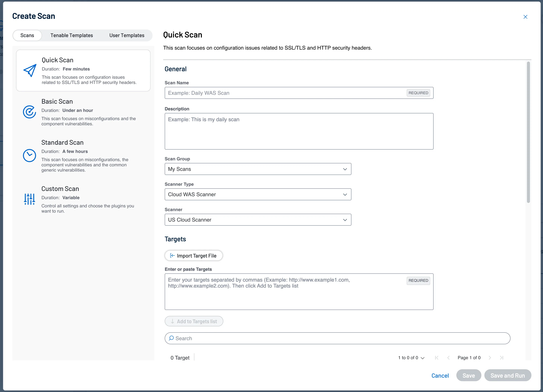
Task: Jump to last page of targets
Action: (502, 357)
